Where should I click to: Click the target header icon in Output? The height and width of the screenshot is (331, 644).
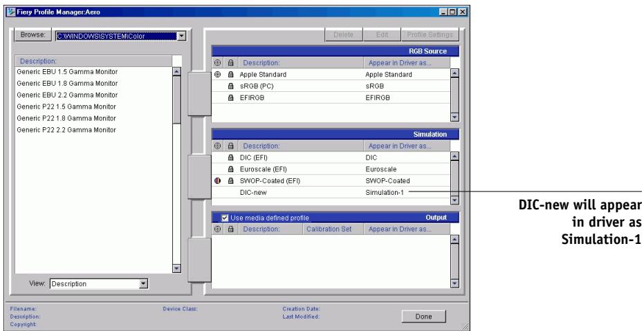(x=218, y=229)
